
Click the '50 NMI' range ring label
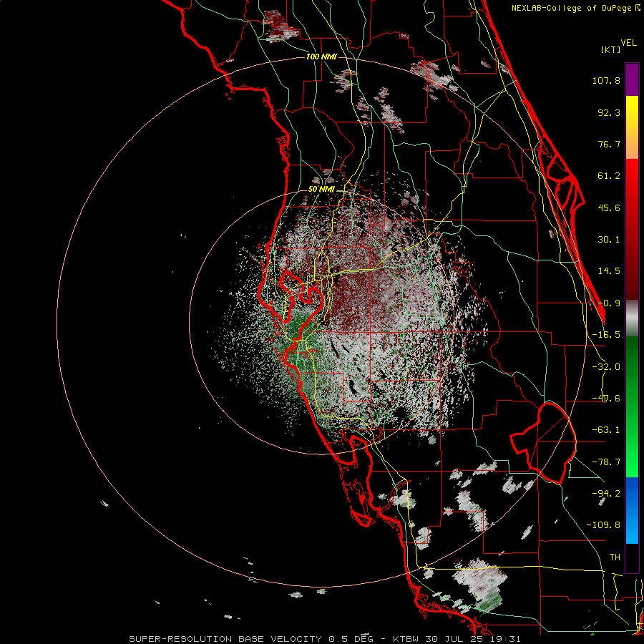click(x=321, y=190)
